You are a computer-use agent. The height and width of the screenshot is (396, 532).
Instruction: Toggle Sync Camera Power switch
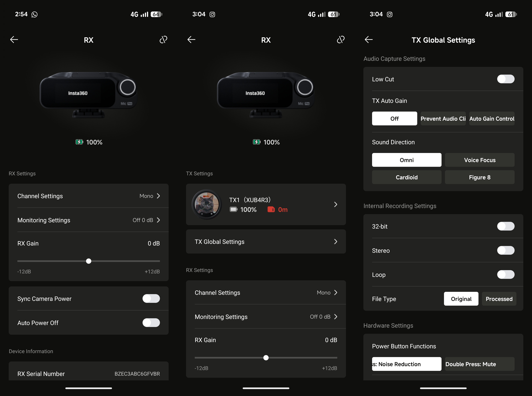[151, 299]
